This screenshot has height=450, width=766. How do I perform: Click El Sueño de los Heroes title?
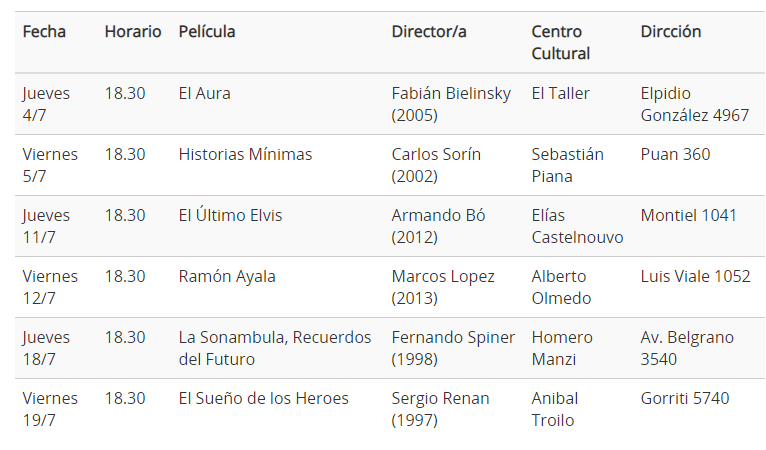tap(263, 399)
